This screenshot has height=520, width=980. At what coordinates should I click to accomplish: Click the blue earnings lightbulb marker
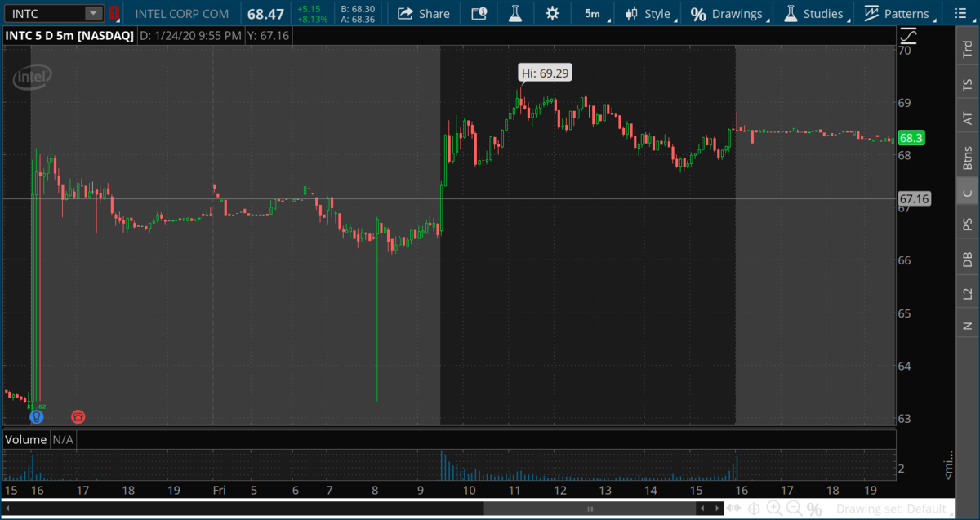[36, 417]
